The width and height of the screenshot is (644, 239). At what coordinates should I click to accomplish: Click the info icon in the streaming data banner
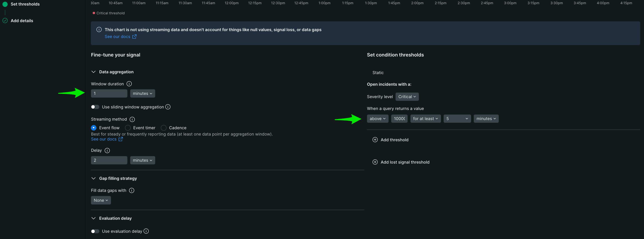click(99, 29)
